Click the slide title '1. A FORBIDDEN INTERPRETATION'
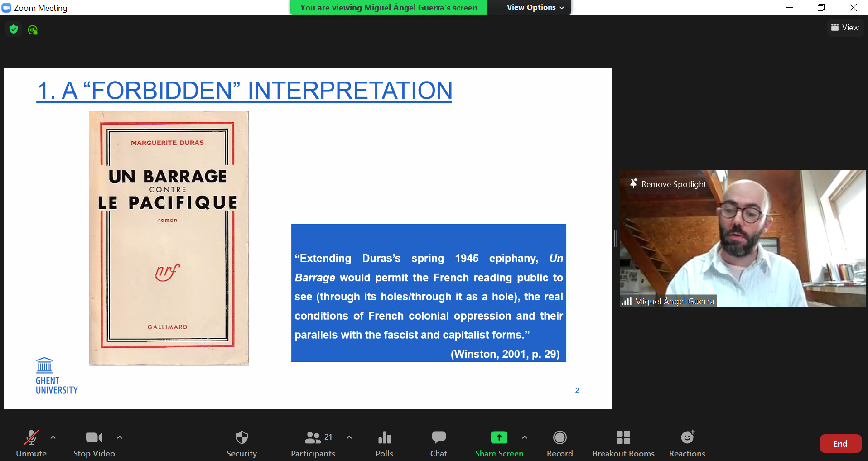Screen dimensions: 868x461 tap(244, 91)
